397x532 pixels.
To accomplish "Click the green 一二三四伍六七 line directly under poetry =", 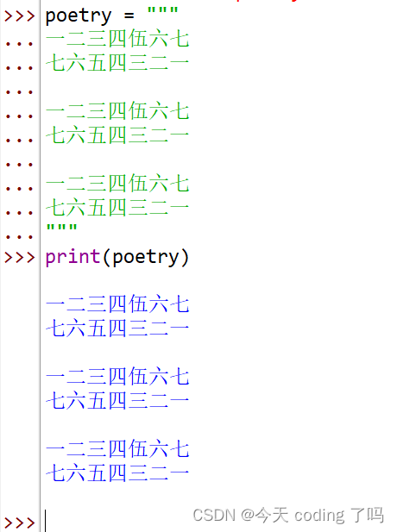I will pos(117,38).
